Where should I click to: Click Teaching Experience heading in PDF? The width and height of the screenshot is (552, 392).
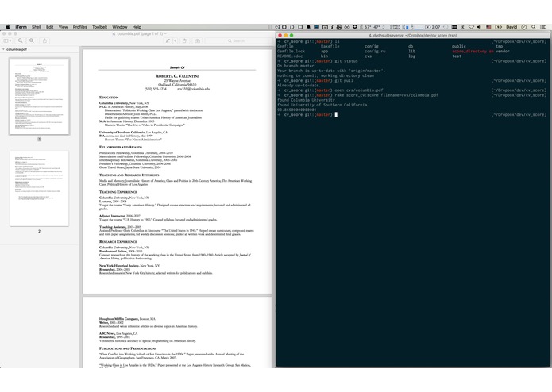[x=118, y=192]
